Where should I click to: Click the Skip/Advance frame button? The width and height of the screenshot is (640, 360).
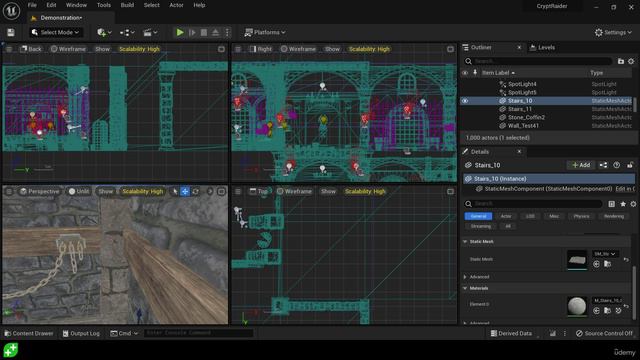(x=192, y=32)
